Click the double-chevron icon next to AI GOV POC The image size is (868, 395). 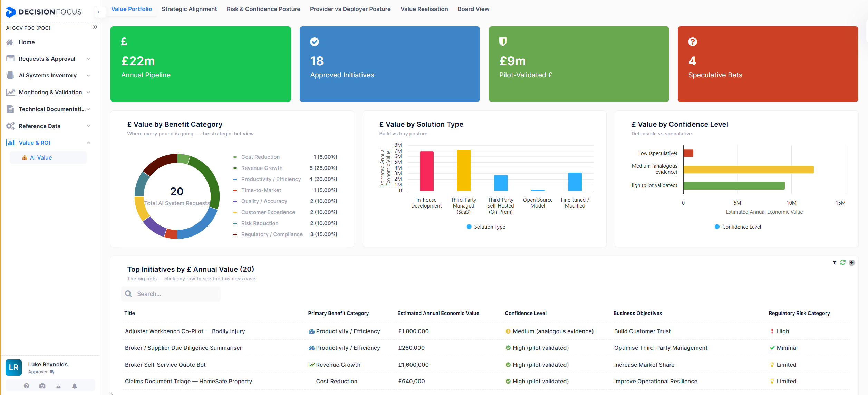95,27
